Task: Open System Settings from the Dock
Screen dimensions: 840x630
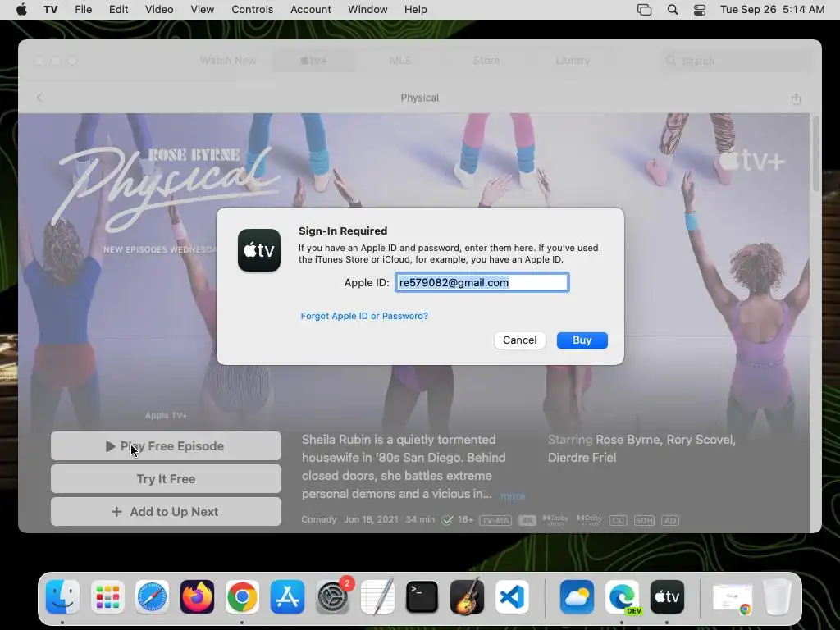Action: pos(332,596)
